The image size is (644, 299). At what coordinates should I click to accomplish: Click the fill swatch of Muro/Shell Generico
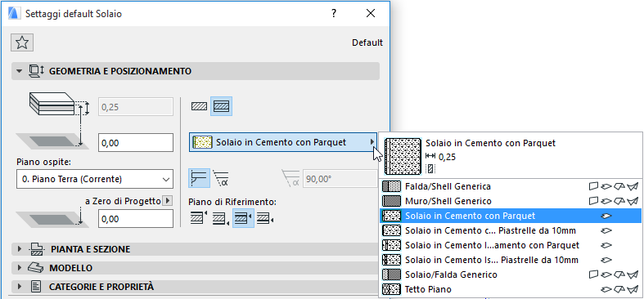[391, 201]
